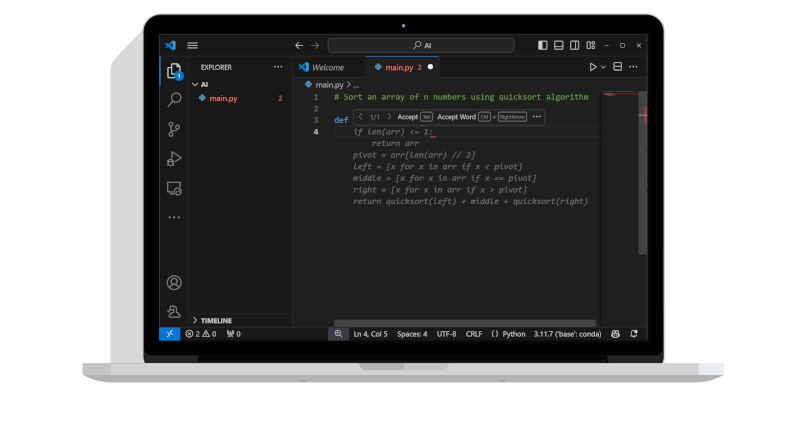Toggle the secondary side bar layout button
The height and width of the screenshot is (440, 800).
click(x=575, y=45)
